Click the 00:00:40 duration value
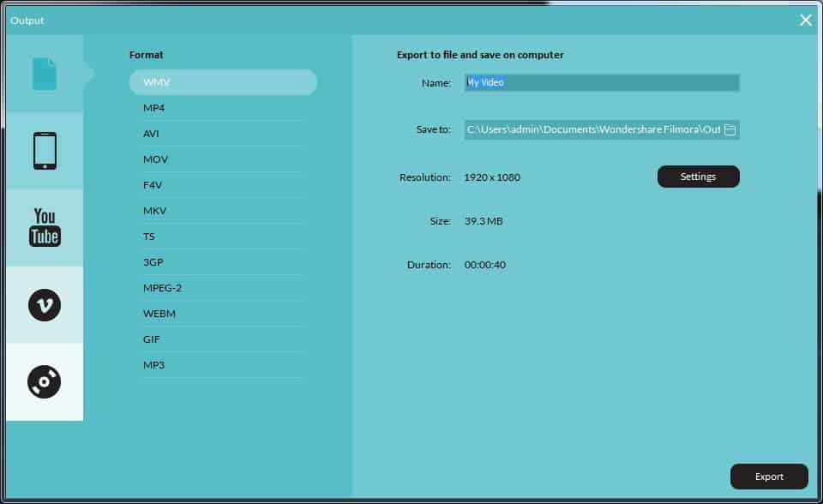823x504 pixels. [x=485, y=265]
